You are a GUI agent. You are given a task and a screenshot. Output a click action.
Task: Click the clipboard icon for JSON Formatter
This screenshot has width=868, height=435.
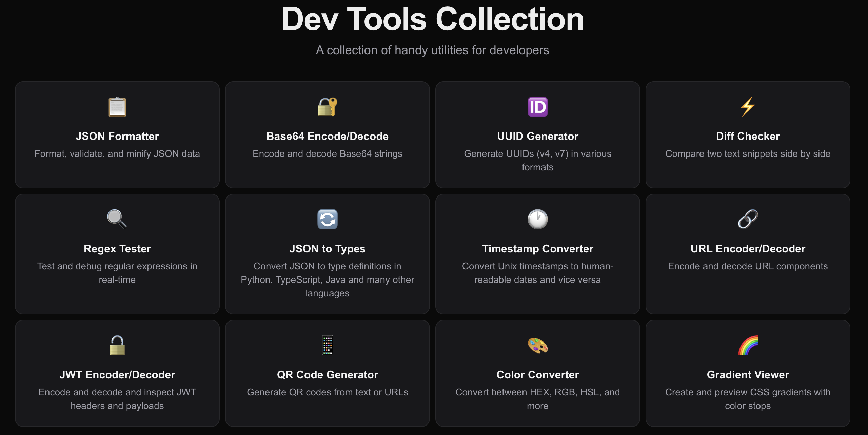(x=117, y=107)
